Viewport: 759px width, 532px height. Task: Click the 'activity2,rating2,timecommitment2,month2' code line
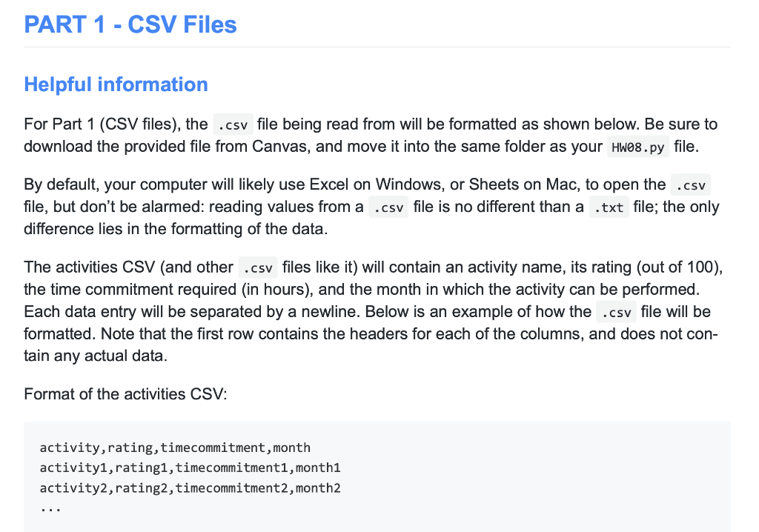190,488
